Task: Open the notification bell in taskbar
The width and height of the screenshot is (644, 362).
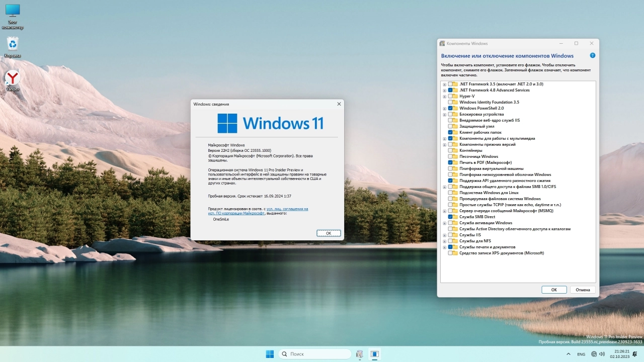Action: [x=635, y=354]
